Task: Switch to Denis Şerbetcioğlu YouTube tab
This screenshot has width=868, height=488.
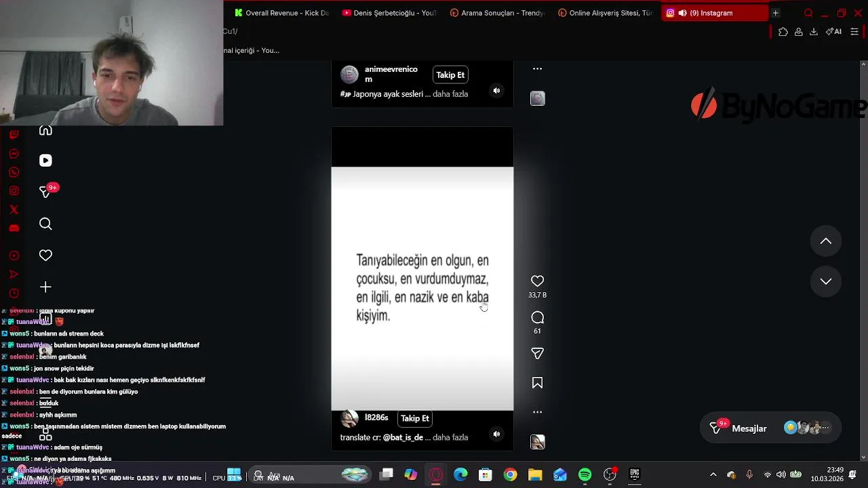Action: pyautogui.click(x=389, y=13)
